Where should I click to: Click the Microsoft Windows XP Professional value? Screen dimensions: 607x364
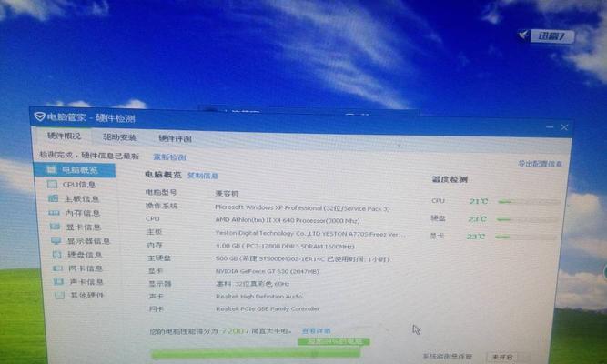click(x=302, y=208)
